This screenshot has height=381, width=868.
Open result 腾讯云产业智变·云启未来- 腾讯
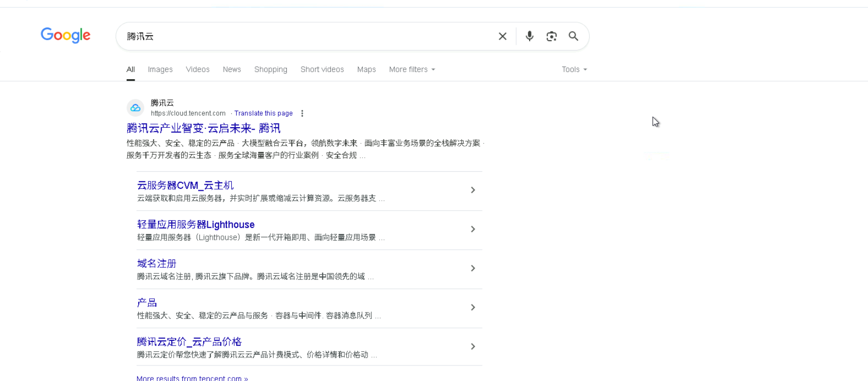click(203, 128)
